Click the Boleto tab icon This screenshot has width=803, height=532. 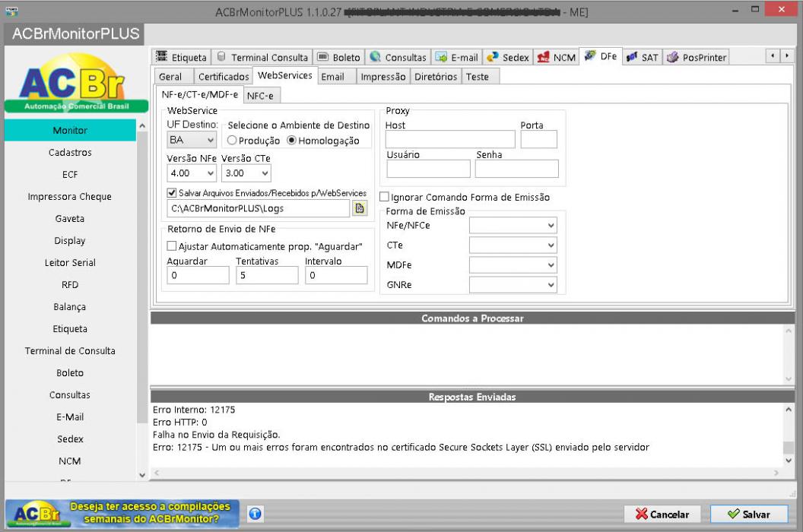tap(322, 56)
